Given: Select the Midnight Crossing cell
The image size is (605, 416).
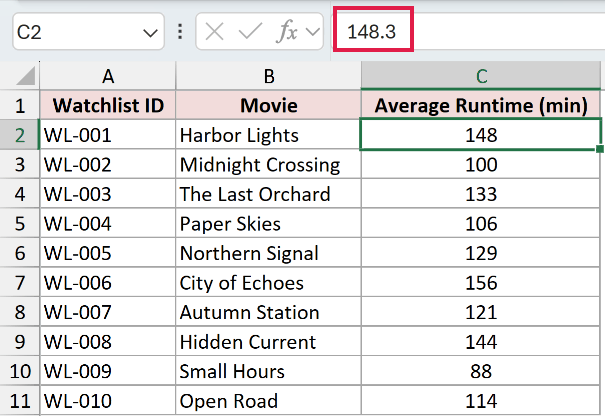Looking at the screenshot, I should (269, 164).
